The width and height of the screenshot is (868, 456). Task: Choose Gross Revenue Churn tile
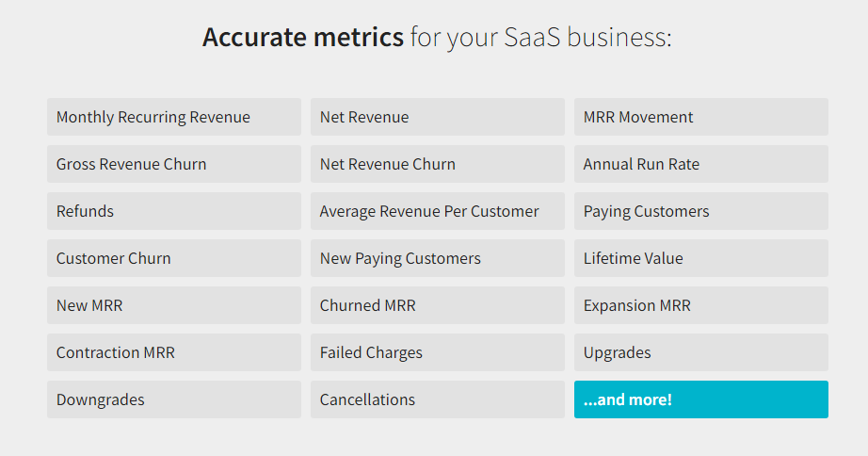pos(174,164)
